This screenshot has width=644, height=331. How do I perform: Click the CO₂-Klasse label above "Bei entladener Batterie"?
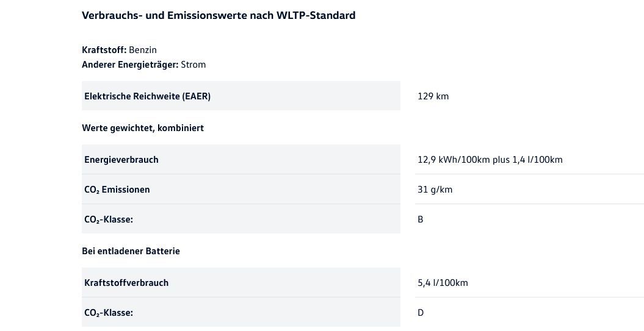[109, 219]
